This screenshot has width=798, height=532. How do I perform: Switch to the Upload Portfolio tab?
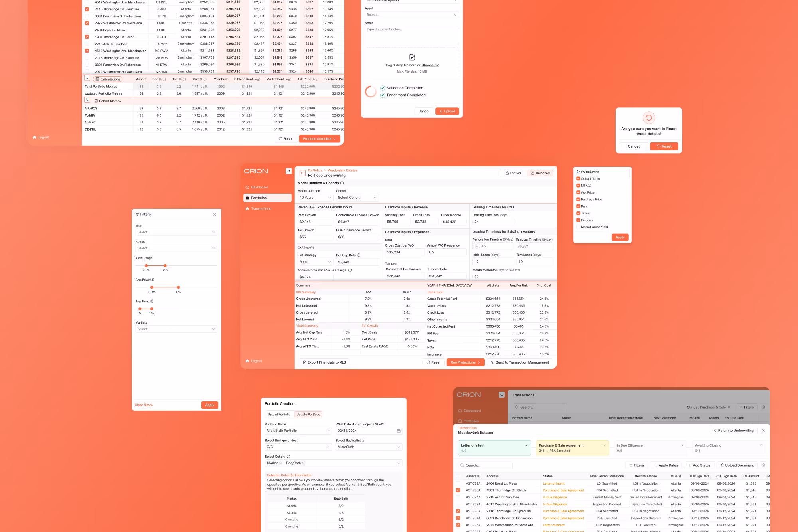(279, 415)
